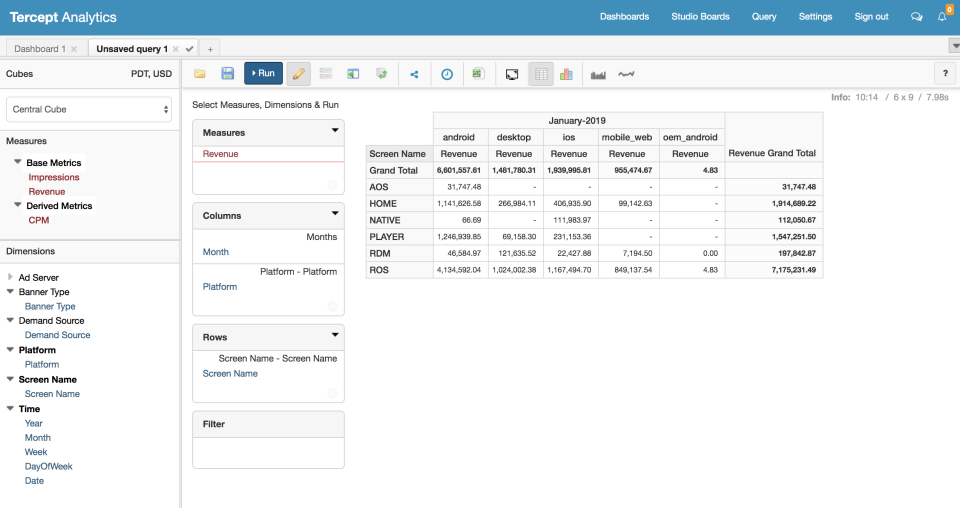
Task: Add a new tab with plus
Action: (210, 49)
